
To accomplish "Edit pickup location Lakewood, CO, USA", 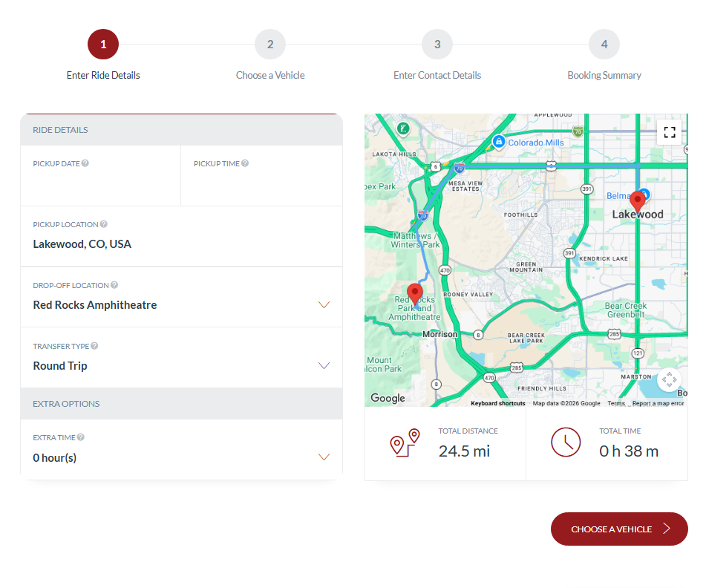I will pos(181,236).
